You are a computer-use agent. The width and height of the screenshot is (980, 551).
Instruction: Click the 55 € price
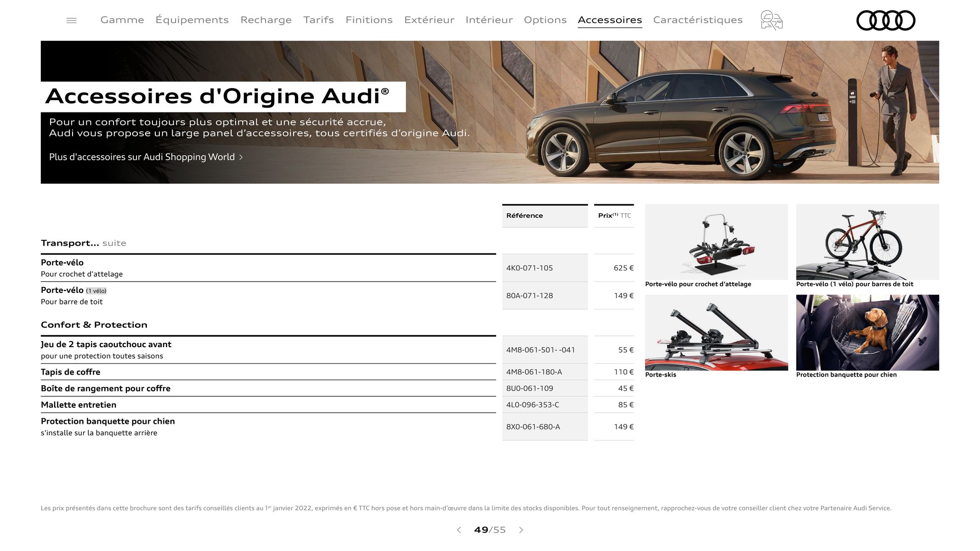tap(626, 350)
